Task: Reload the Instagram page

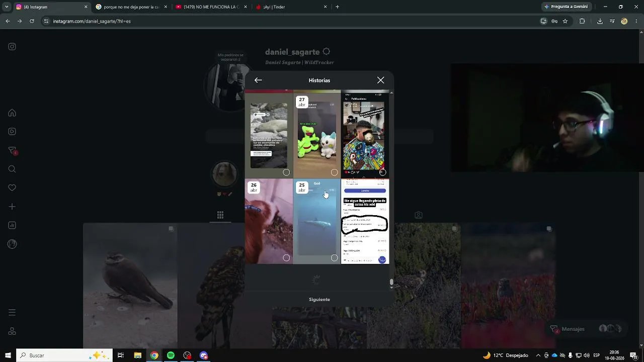Action: (x=32, y=21)
